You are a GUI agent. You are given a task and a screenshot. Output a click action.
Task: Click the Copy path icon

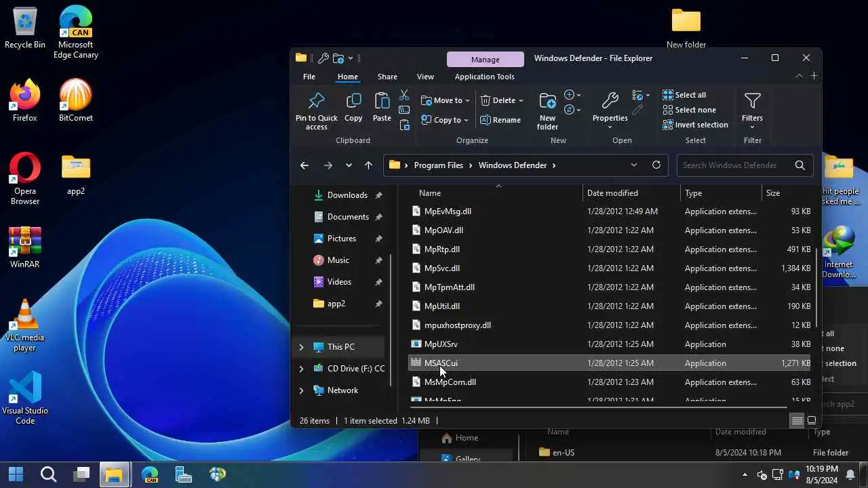pos(404,110)
